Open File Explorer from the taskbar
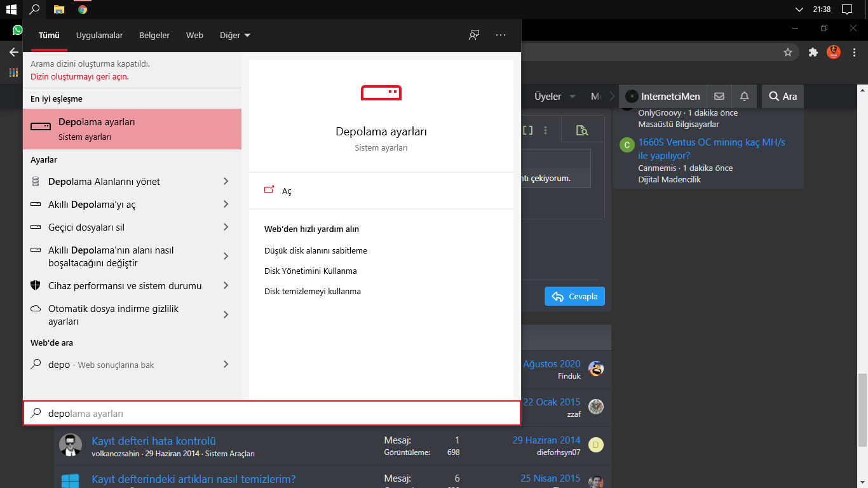 pos(59,10)
